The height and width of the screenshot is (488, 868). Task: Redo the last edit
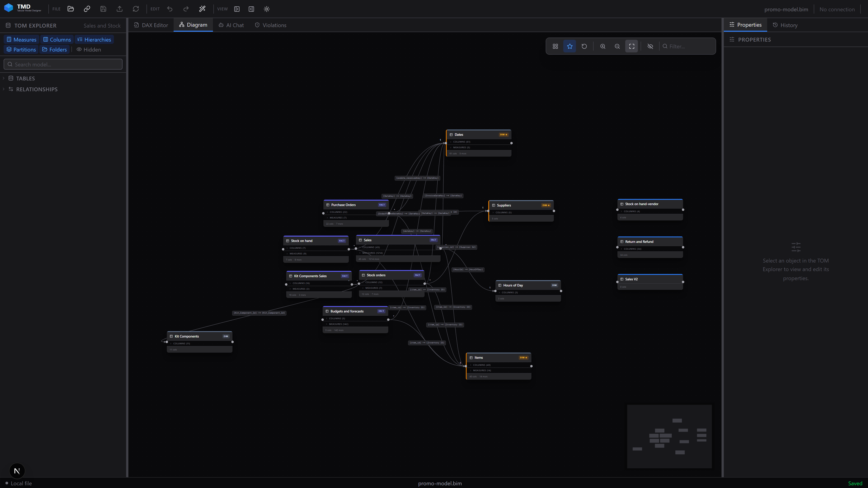pyautogui.click(x=186, y=9)
